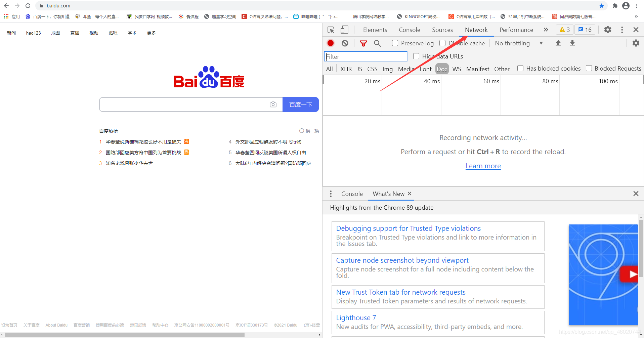Screen dimensions: 644x338
Task: Open New Trust Token tab for network requests
Action: 401,292
